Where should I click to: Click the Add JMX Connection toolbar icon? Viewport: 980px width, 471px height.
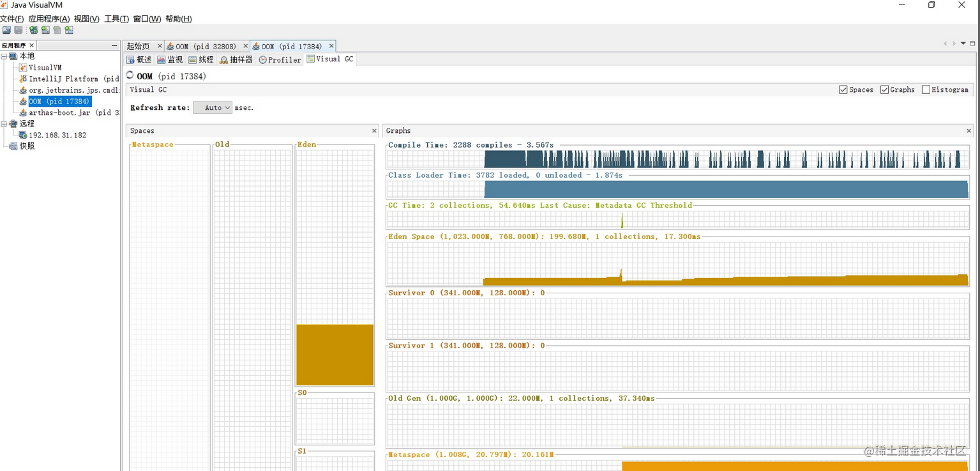point(45,30)
